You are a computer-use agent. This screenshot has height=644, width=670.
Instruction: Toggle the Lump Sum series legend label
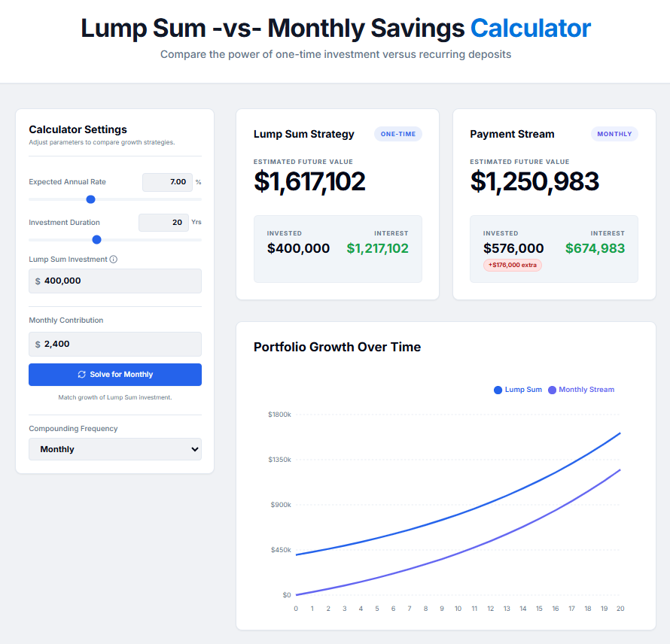coord(523,390)
